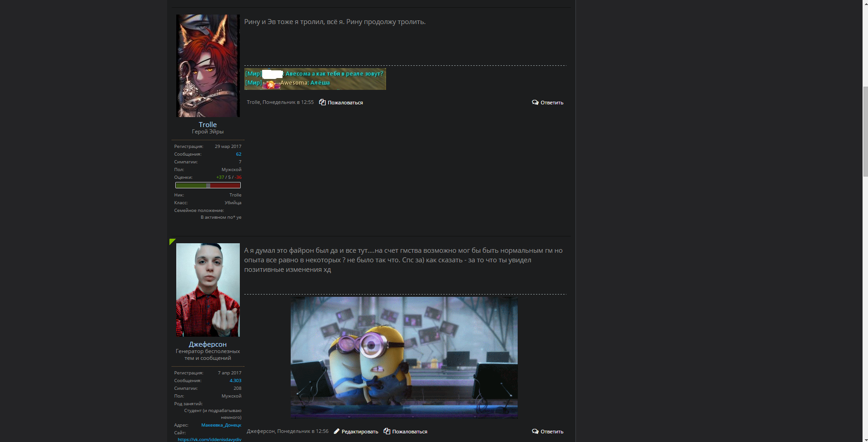Viewport: 868px width, 442px height.
Task: Open Trolle's profile from username
Action: (208, 124)
